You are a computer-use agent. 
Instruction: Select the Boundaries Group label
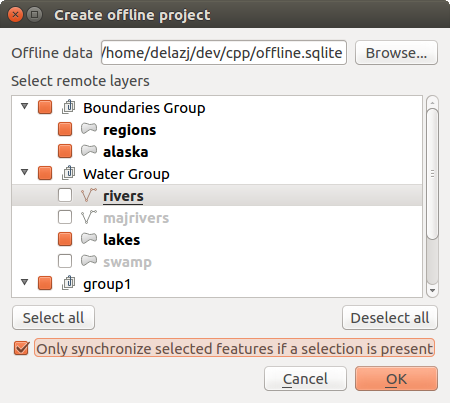click(x=144, y=108)
